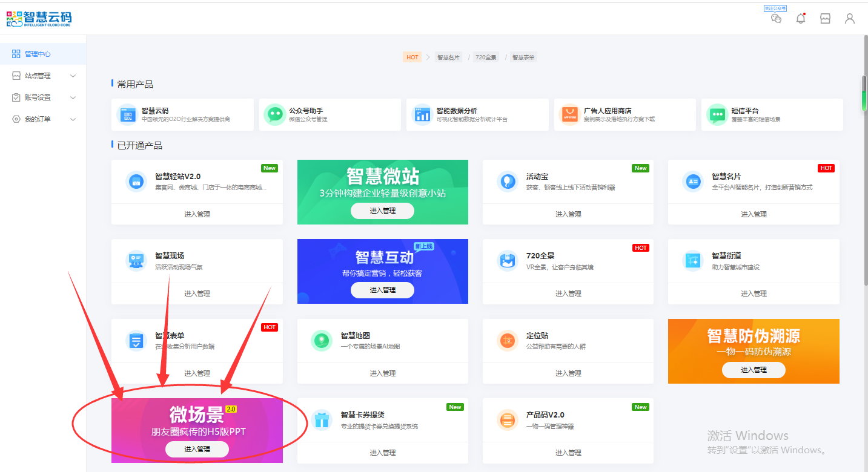This screenshot has height=472, width=868.
Task: Open the 智慧卡券提货 gift icon
Action: click(x=321, y=420)
